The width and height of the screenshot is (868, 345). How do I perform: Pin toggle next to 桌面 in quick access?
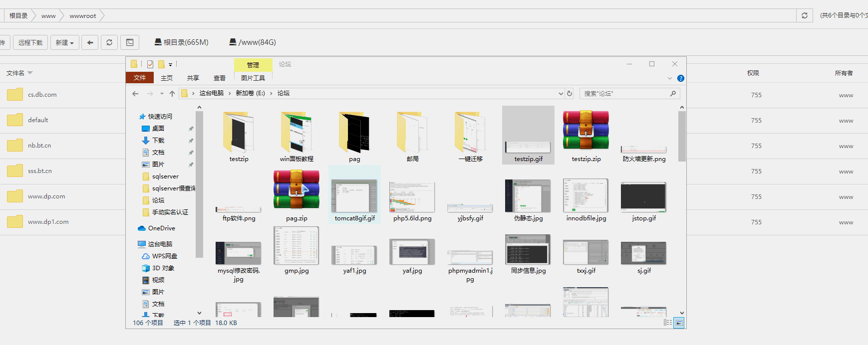click(191, 129)
